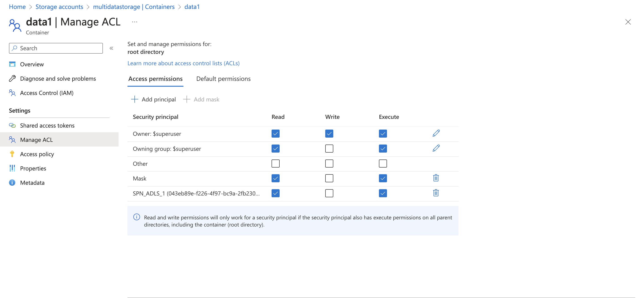This screenshot has width=644, height=298.
Task: Toggle Write checkbox on Mask row
Action: click(329, 178)
